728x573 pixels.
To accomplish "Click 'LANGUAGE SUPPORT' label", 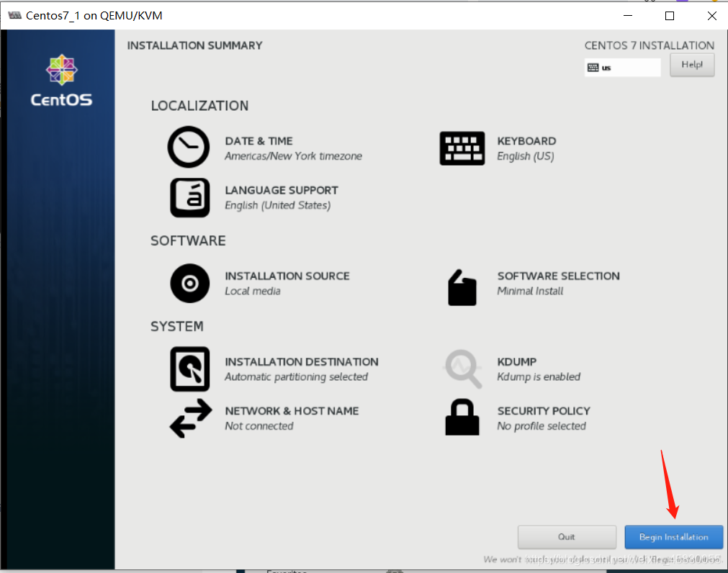I will (x=282, y=190).
